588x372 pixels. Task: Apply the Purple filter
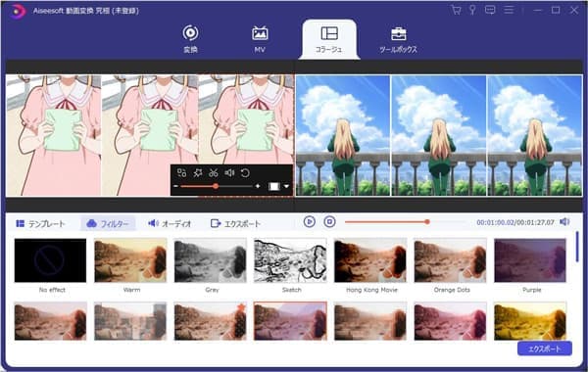tap(530, 260)
